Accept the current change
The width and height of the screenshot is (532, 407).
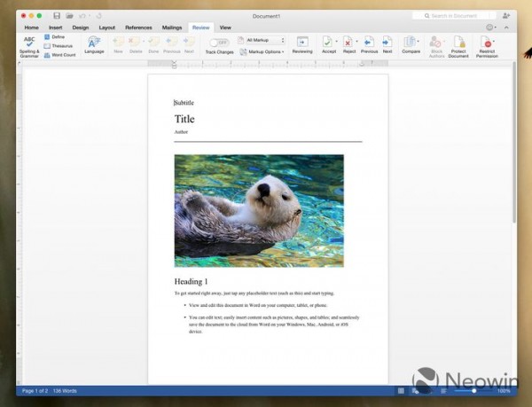[328, 44]
